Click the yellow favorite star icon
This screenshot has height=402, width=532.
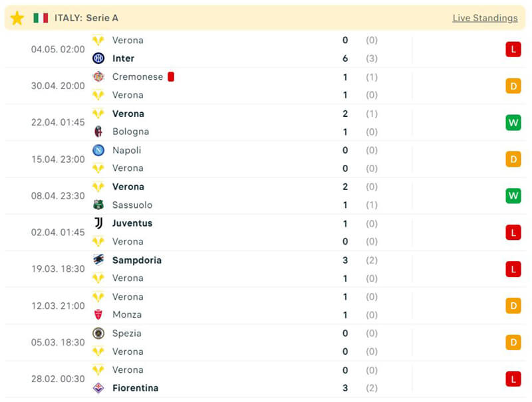[17, 18]
